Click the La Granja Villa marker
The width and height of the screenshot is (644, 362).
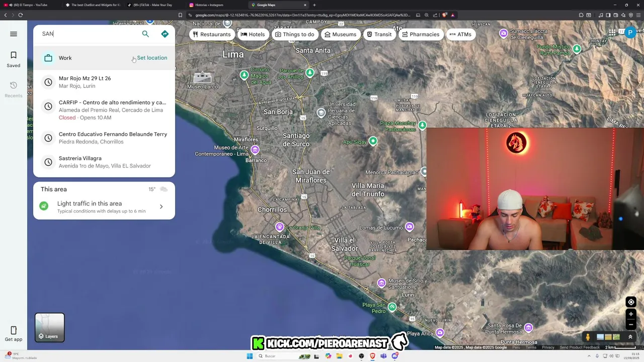[x=280, y=227]
